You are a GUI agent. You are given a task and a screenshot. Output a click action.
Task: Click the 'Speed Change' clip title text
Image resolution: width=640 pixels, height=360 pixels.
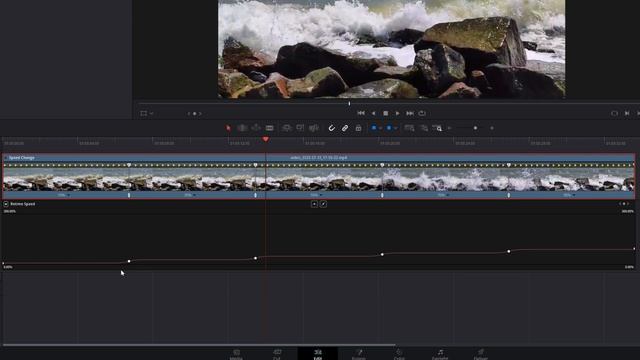[22, 158]
